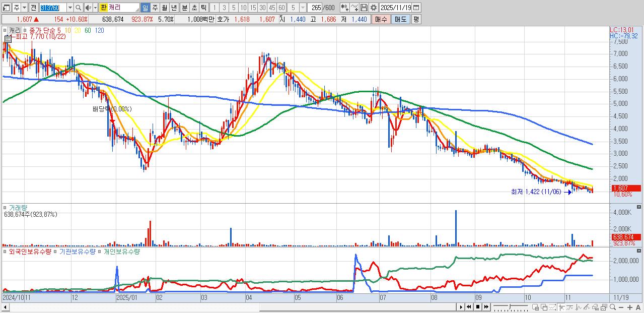Click the 매수 buy button
Image resolution: width=644 pixels, height=313 pixels.
380,19
